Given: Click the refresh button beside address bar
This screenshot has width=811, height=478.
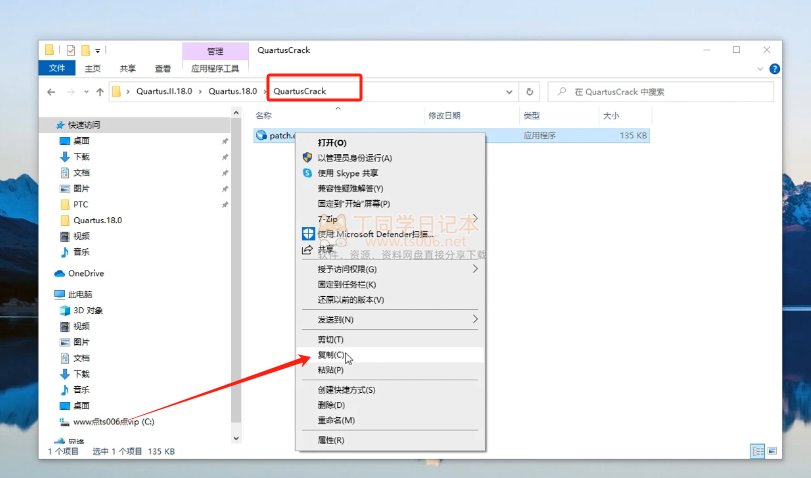Looking at the screenshot, I should point(530,92).
